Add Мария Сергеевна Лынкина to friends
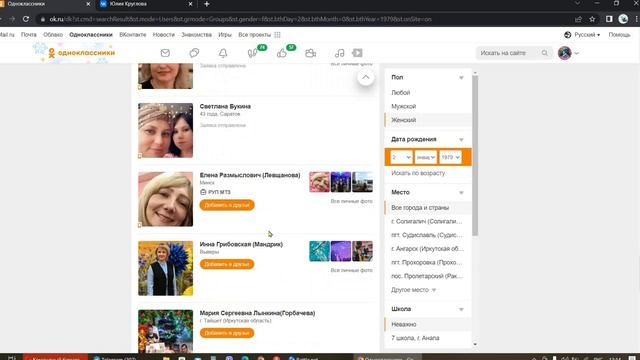640x360 pixels. 227,333
